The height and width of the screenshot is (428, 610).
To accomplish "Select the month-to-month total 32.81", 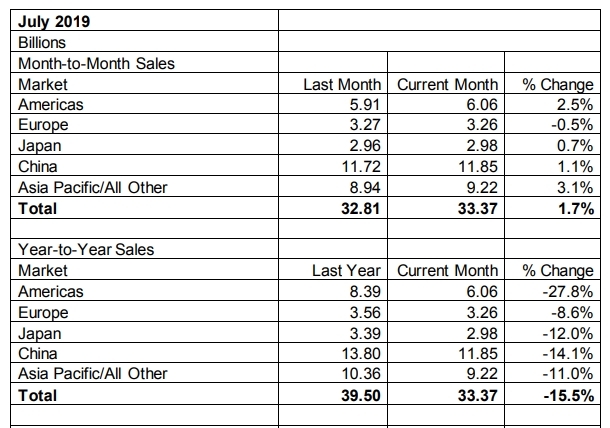I will pos(363,209).
